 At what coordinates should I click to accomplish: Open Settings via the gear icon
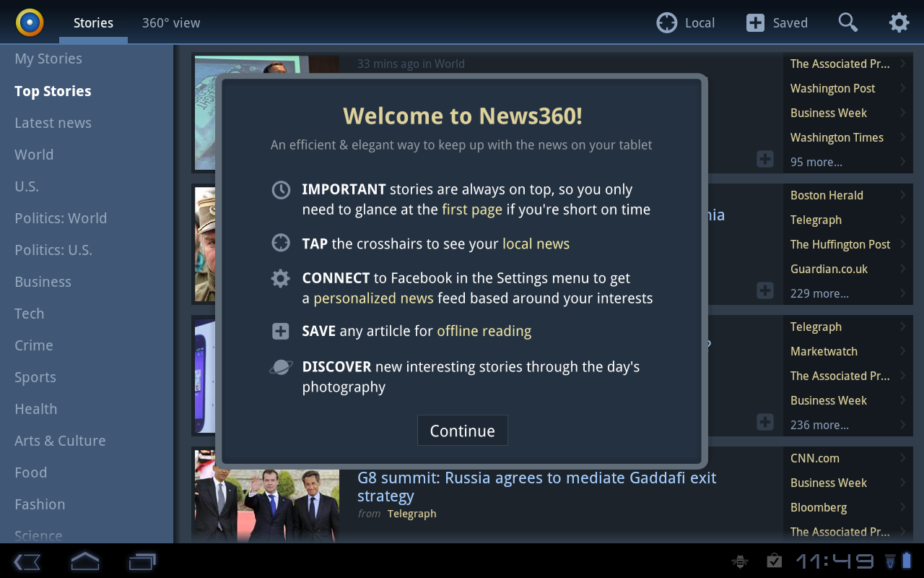click(x=899, y=23)
